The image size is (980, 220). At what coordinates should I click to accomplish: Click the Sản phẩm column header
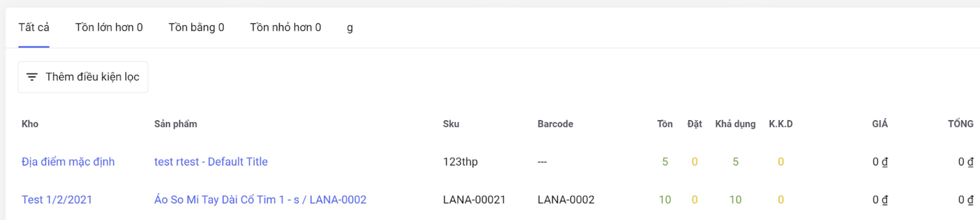175,124
